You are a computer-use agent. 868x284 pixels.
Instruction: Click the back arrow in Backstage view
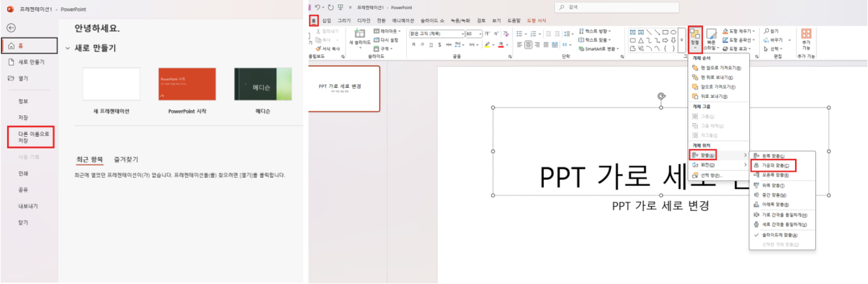pos(11,28)
